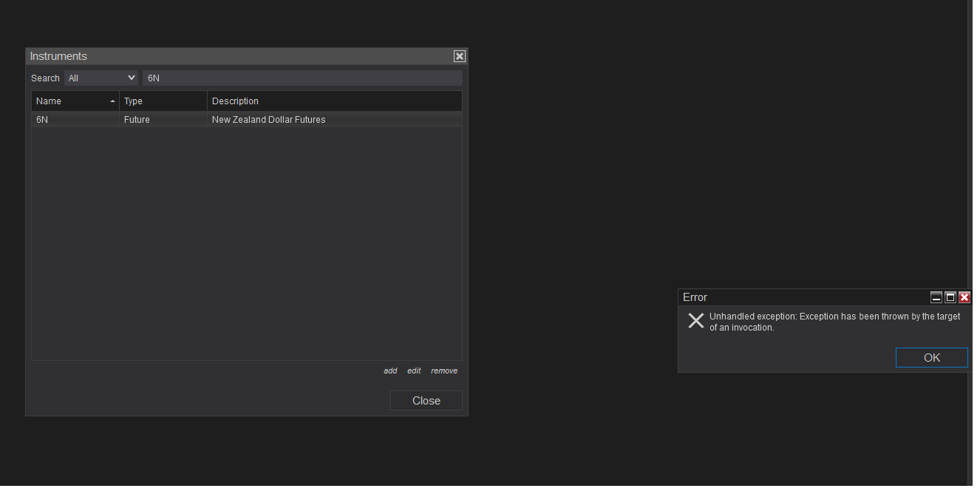Click the search field containing 6N
The height and width of the screenshot is (494, 980).
pos(302,78)
